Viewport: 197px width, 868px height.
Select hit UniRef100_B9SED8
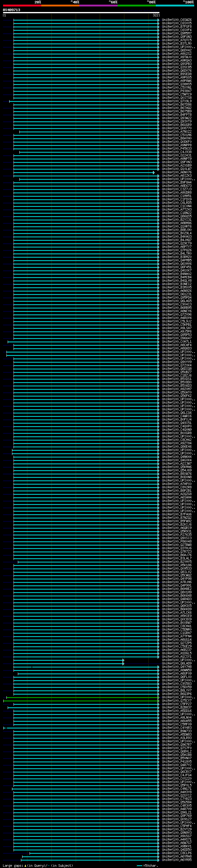pyautogui.click(x=176, y=75)
